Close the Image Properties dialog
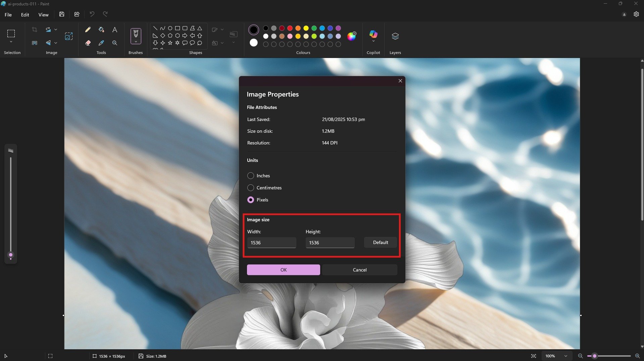 coord(400,81)
